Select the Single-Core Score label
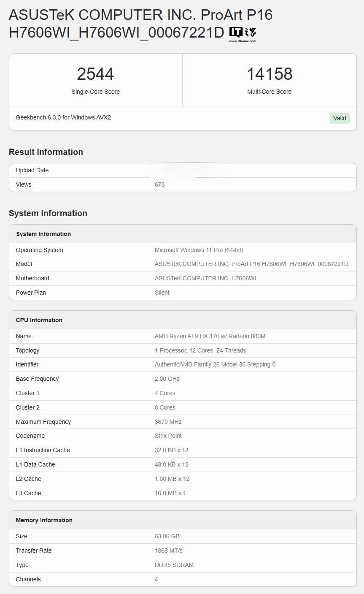 click(95, 92)
